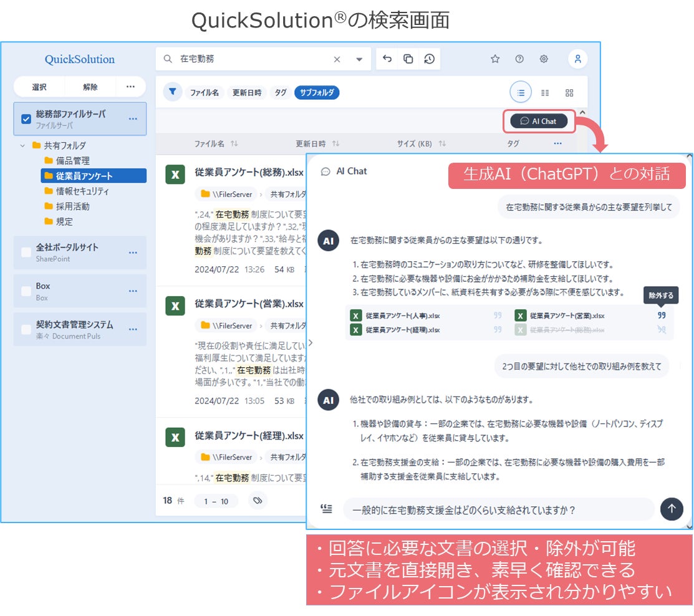The width and height of the screenshot is (694, 616).
Task: Open the more options menu beside 解除
Action: coord(130,87)
